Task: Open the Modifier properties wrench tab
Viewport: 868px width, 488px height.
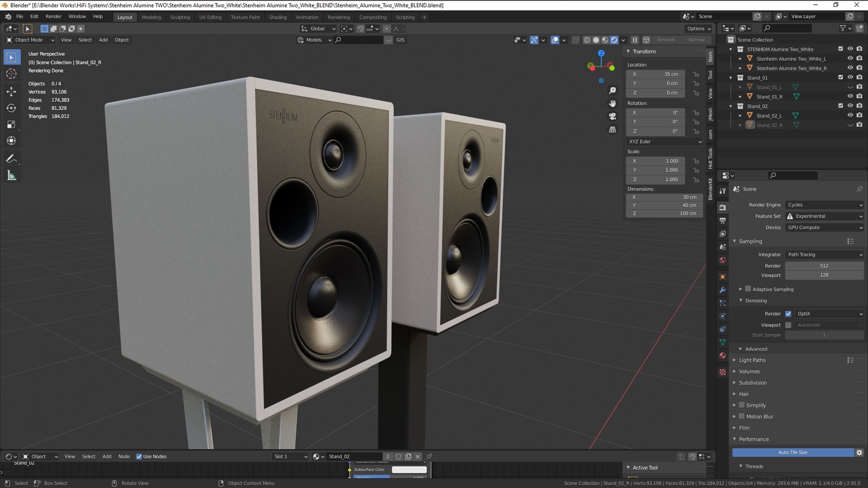Action: tap(723, 290)
